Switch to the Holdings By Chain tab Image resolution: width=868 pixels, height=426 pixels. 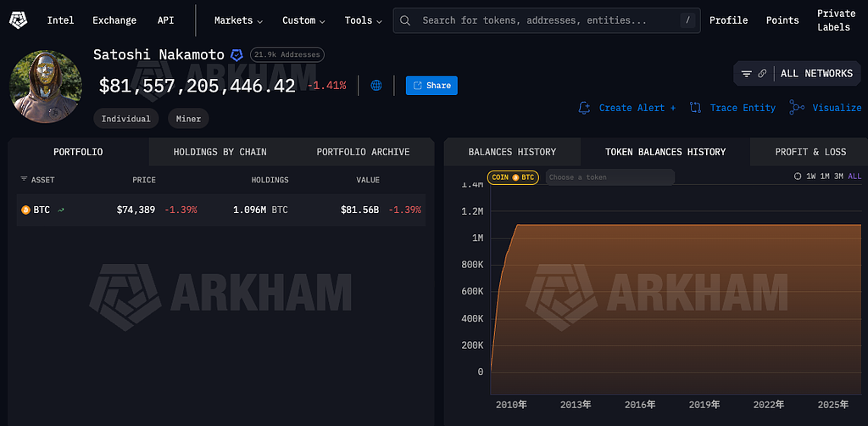(x=220, y=152)
